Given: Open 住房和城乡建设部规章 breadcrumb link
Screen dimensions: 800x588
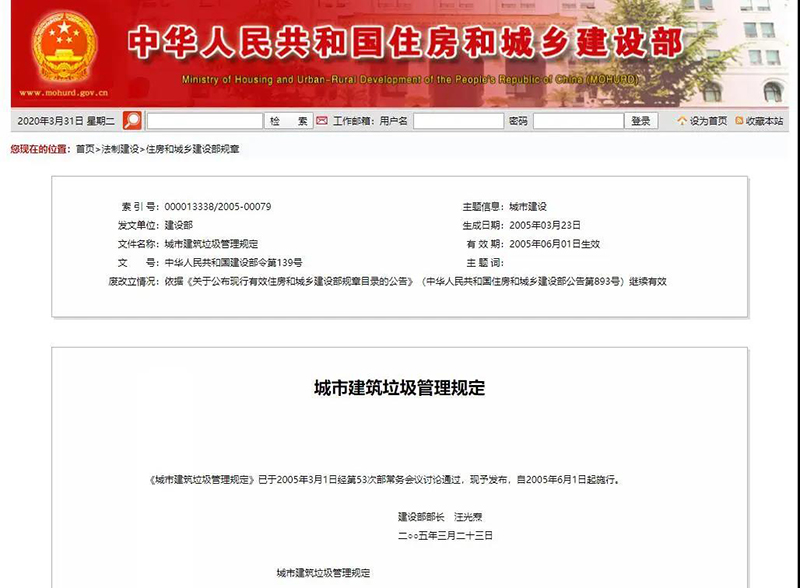Looking at the screenshot, I should click(x=192, y=149).
